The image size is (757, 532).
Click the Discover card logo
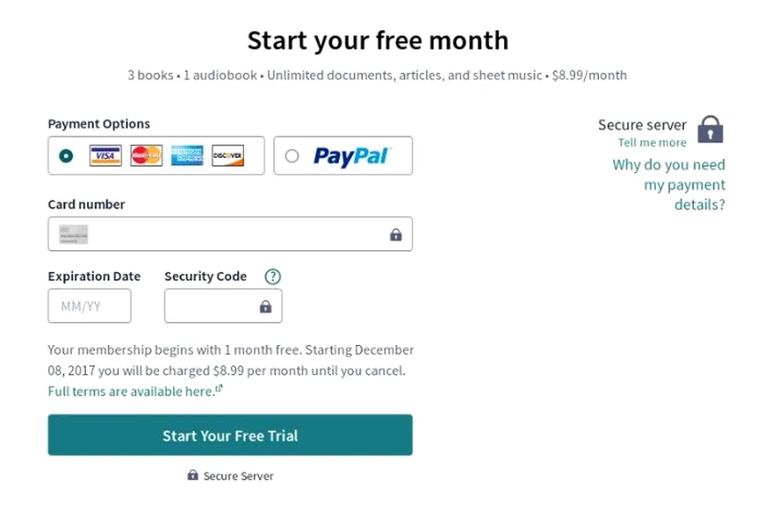227,156
